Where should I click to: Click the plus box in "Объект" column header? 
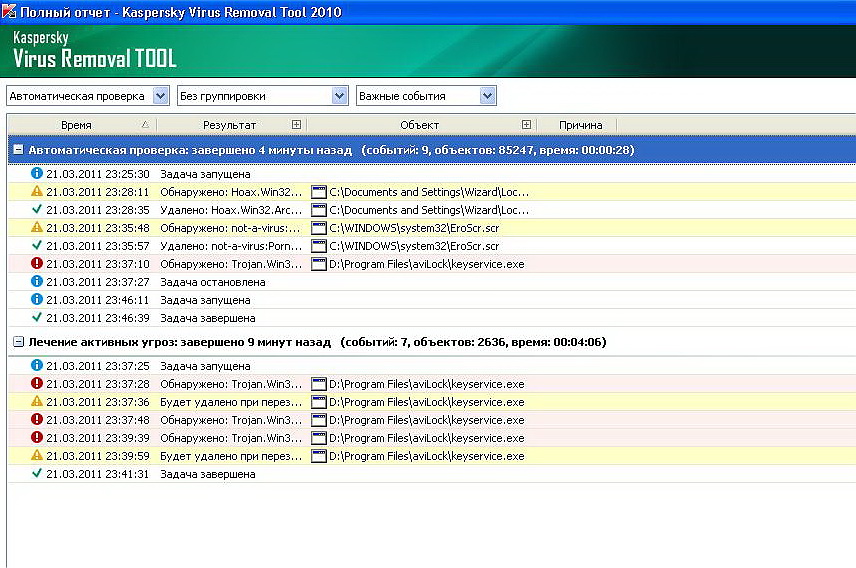[526, 125]
